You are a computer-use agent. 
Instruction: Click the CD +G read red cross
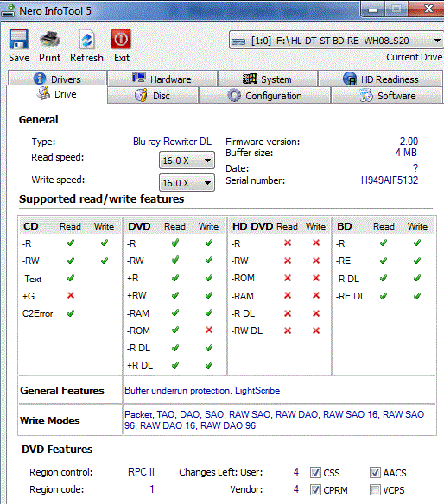(x=71, y=295)
